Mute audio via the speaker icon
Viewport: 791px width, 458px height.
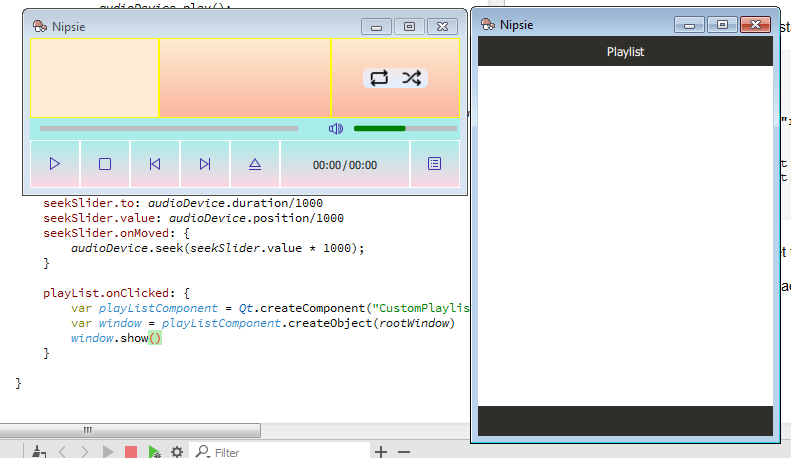pos(335,129)
